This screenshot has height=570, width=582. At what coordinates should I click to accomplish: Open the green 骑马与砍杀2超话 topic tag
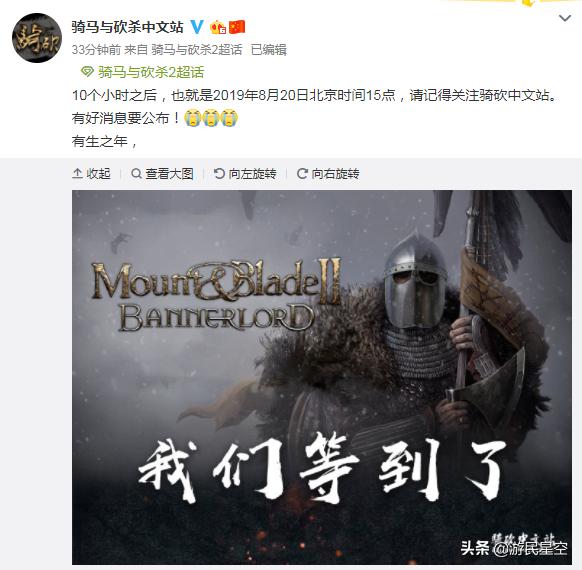151,72
